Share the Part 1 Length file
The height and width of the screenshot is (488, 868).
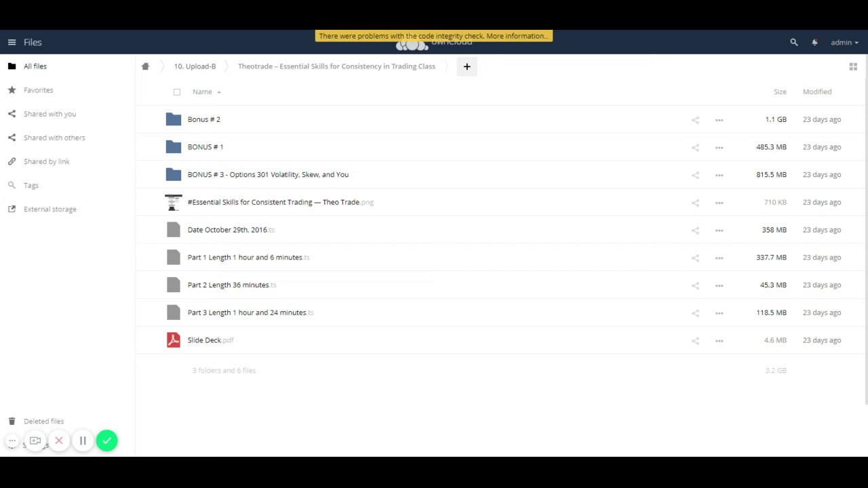pos(695,258)
